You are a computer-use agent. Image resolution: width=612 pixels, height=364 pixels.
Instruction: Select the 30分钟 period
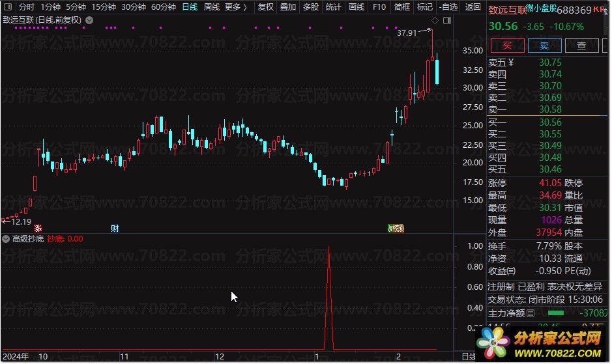pos(134,7)
